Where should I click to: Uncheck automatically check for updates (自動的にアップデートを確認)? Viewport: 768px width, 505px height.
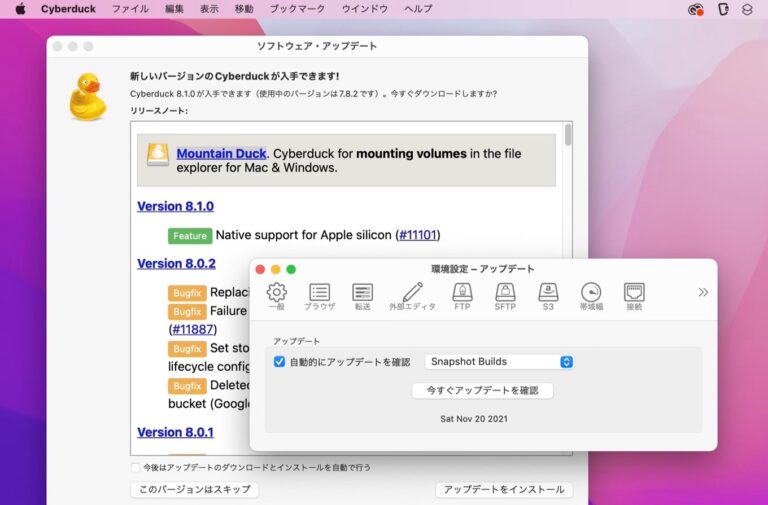(279, 362)
